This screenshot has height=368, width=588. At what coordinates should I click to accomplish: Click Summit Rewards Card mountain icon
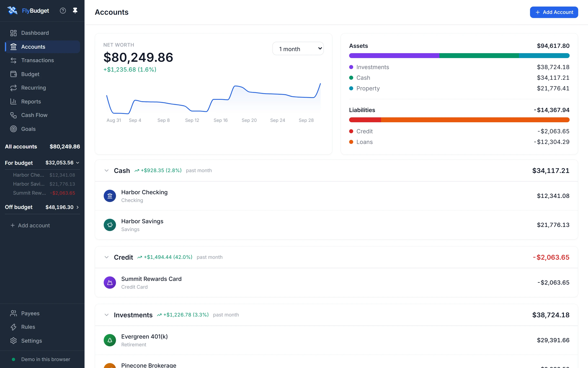pyautogui.click(x=110, y=283)
